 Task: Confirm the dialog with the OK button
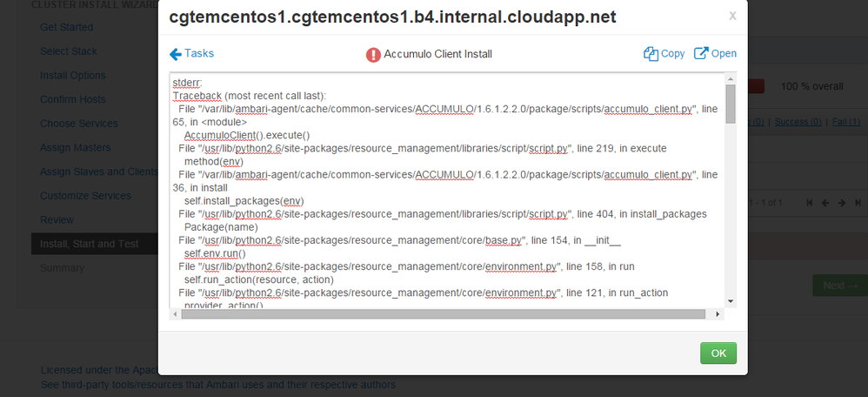pyautogui.click(x=718, y=353)
